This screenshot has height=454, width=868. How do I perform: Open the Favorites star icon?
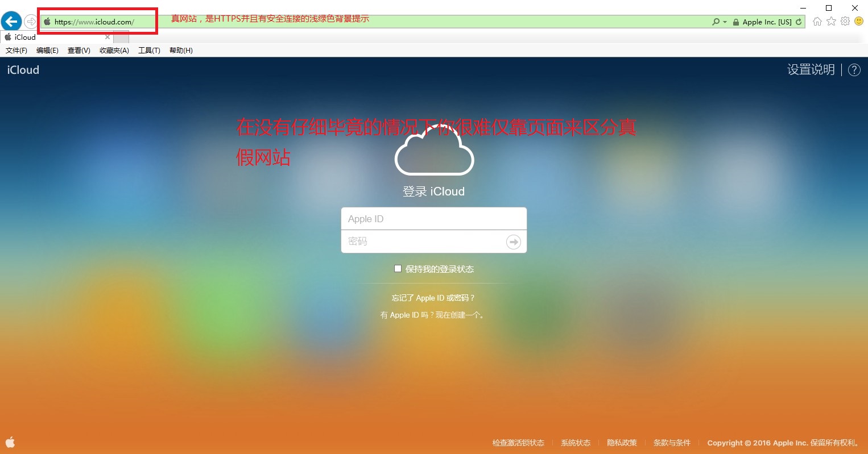831,22
